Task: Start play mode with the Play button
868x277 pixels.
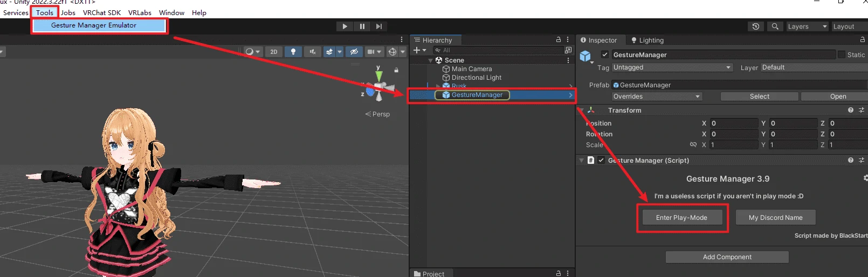Action: click(x=345, y=26)
